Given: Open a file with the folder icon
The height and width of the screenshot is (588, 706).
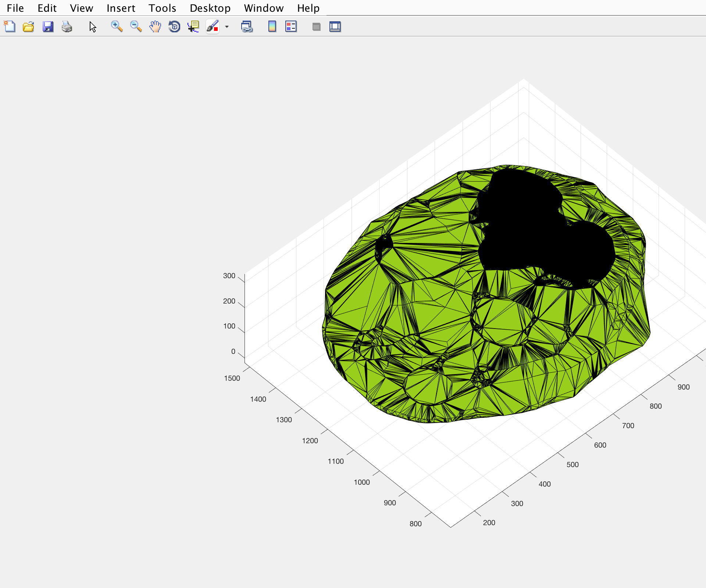Looking at the screenshot, I should (x=28, y=26).
